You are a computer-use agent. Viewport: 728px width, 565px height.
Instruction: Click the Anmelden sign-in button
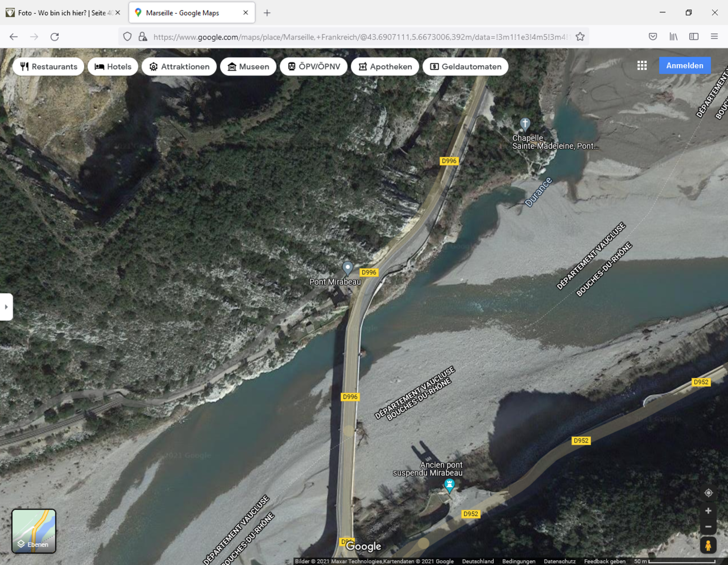coord(684,65)
